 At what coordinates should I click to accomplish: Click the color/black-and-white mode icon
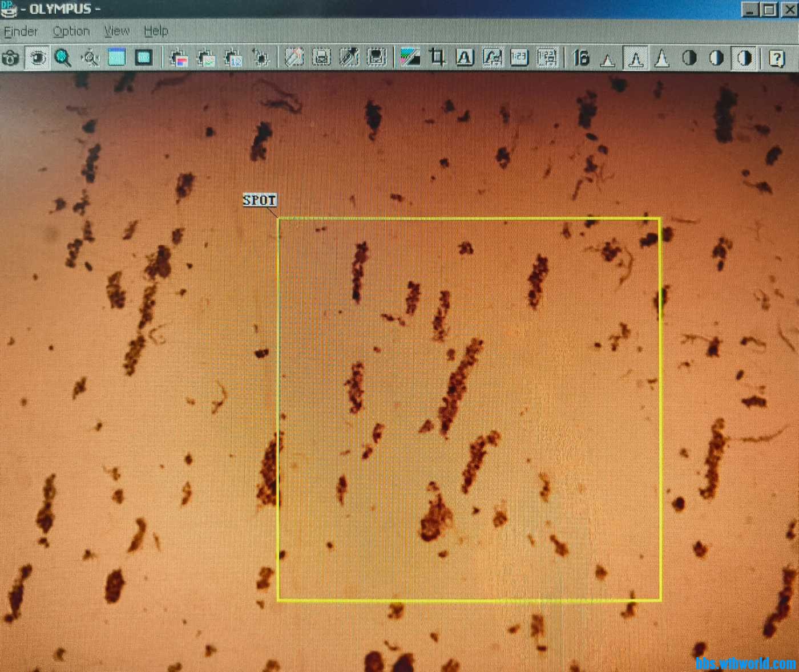click(x=410, y=58)
